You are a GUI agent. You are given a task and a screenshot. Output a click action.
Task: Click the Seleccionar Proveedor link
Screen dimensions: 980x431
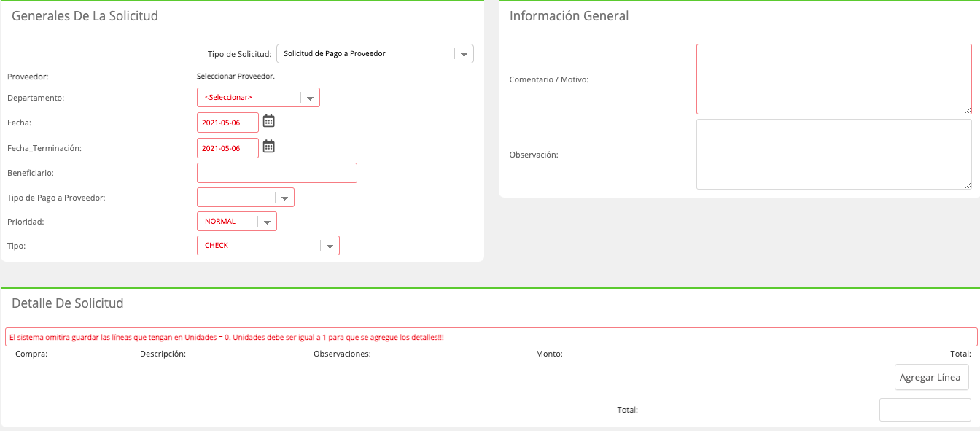[236, 76]
